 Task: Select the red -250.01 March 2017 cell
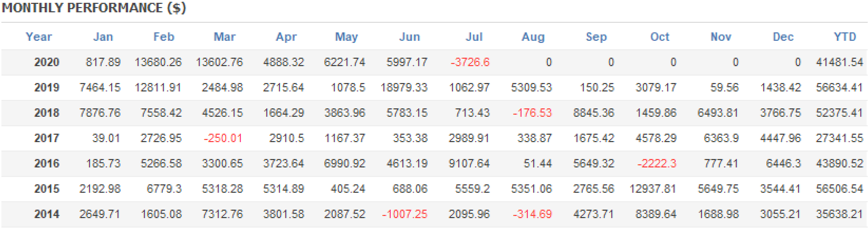[x=223, y=138]
